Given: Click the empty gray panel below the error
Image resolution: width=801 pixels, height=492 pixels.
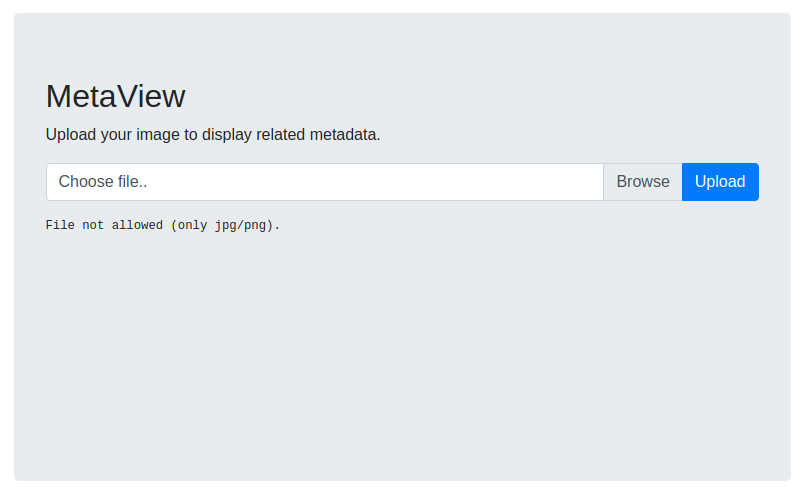Looking at the screenshot, I should 402,358.
